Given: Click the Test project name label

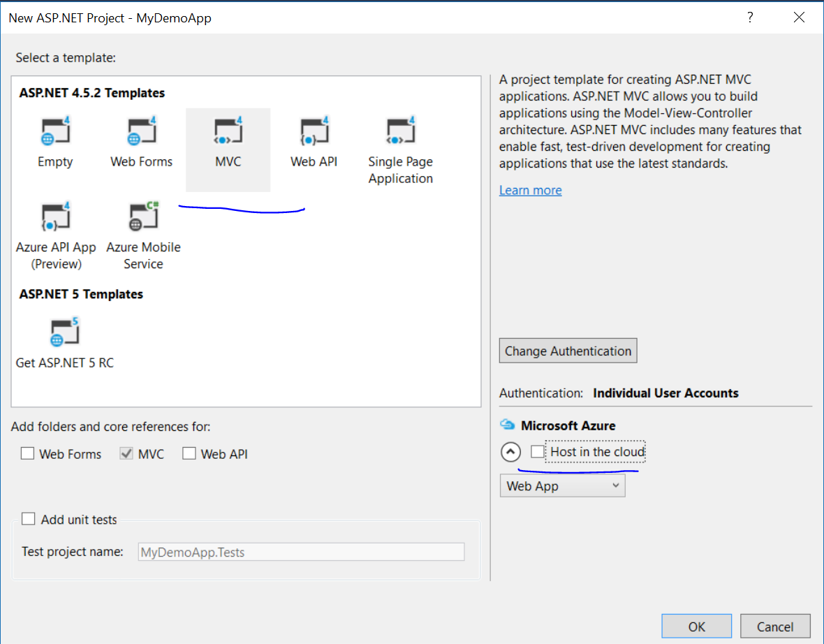Looking at the screenshot, I should tap(73, 552).
